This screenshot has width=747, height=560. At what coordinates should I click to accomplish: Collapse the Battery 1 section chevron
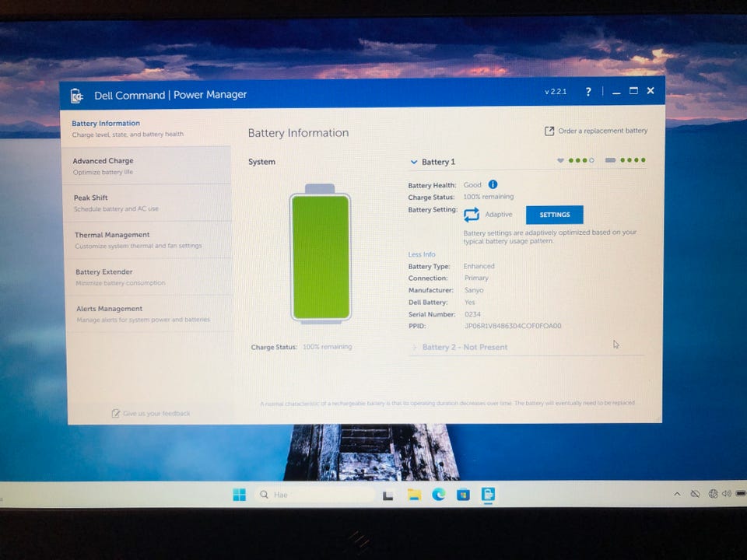pos(413,162)
